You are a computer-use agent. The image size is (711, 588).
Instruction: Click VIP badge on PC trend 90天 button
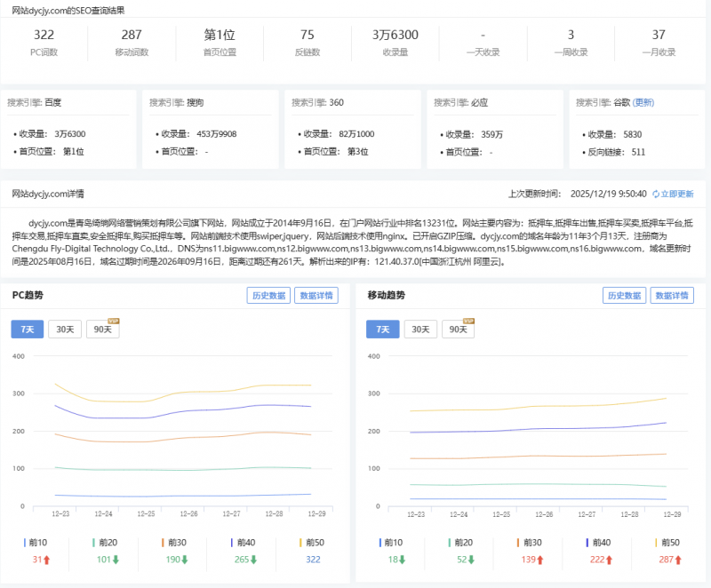point(113,320)
